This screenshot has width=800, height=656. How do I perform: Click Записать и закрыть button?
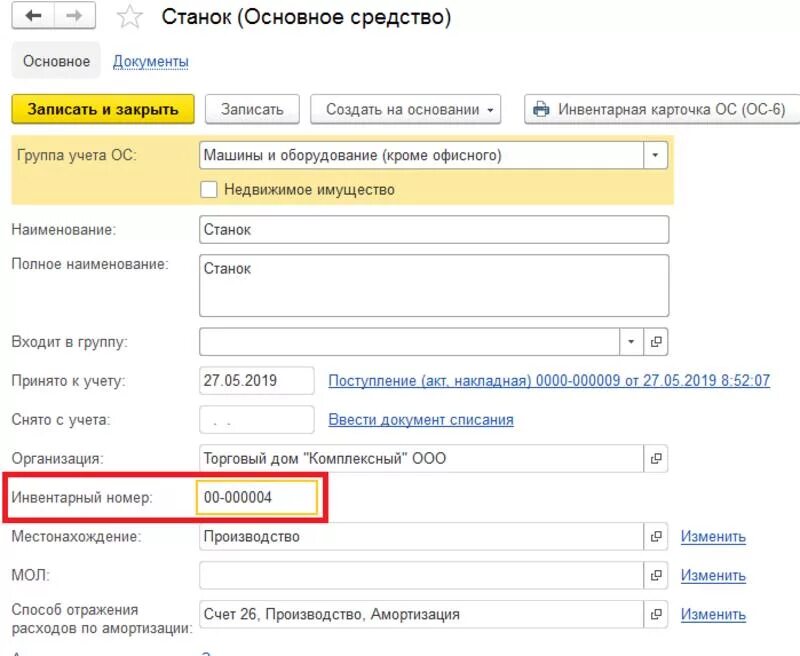(x=103, y=109)
